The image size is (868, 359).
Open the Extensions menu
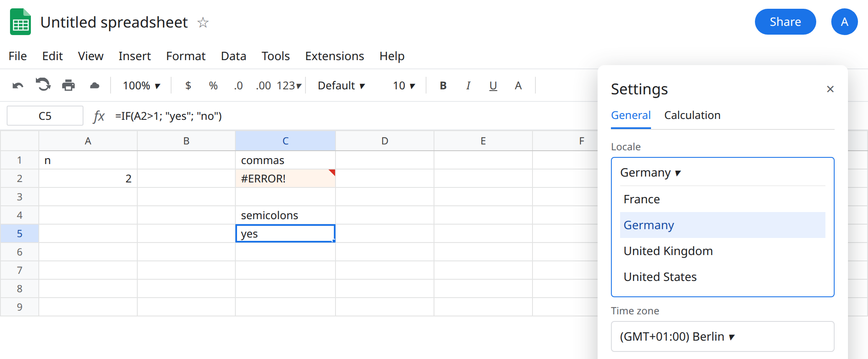click(x=334, y=56)
